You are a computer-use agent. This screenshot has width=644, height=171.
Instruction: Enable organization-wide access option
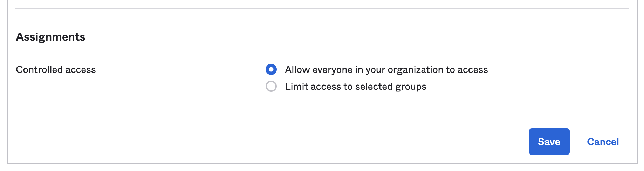point(271,69)
